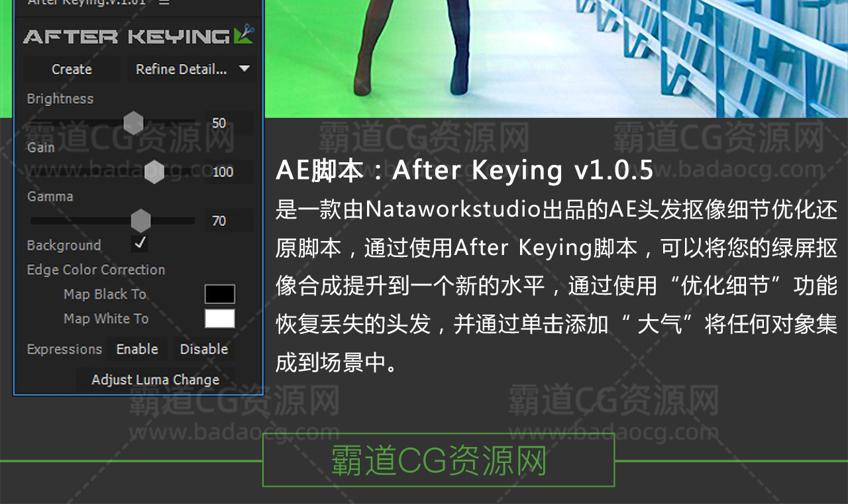Click the Gain slider hexagon handle
Viewport: 848px width, 504px height.
(154, 172)
